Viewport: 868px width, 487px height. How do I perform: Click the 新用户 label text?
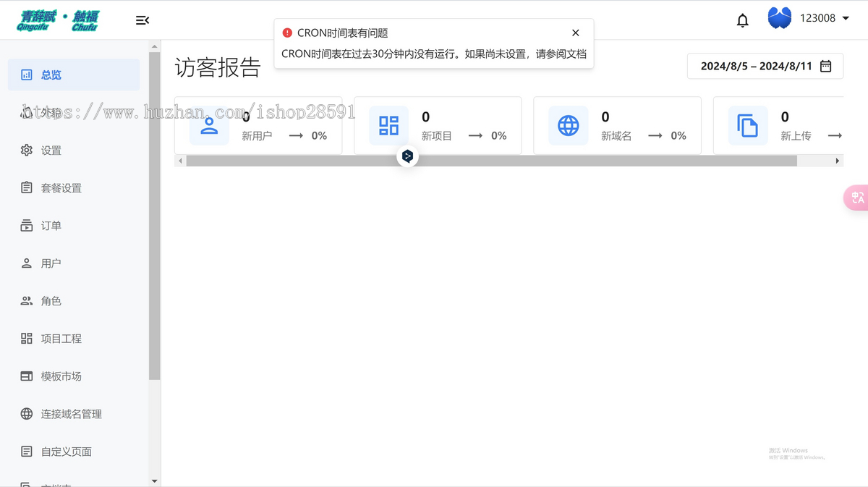pos(257,135)
